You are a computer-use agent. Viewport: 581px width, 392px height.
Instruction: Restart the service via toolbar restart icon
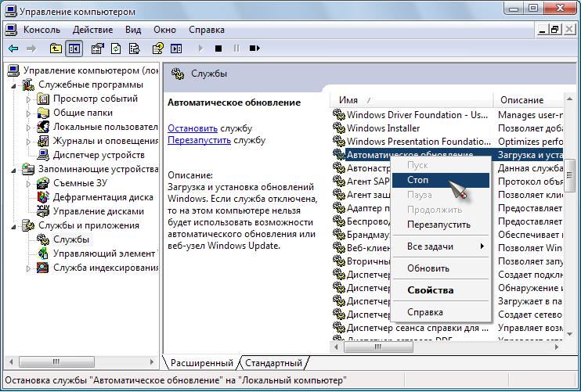[254, 49]
